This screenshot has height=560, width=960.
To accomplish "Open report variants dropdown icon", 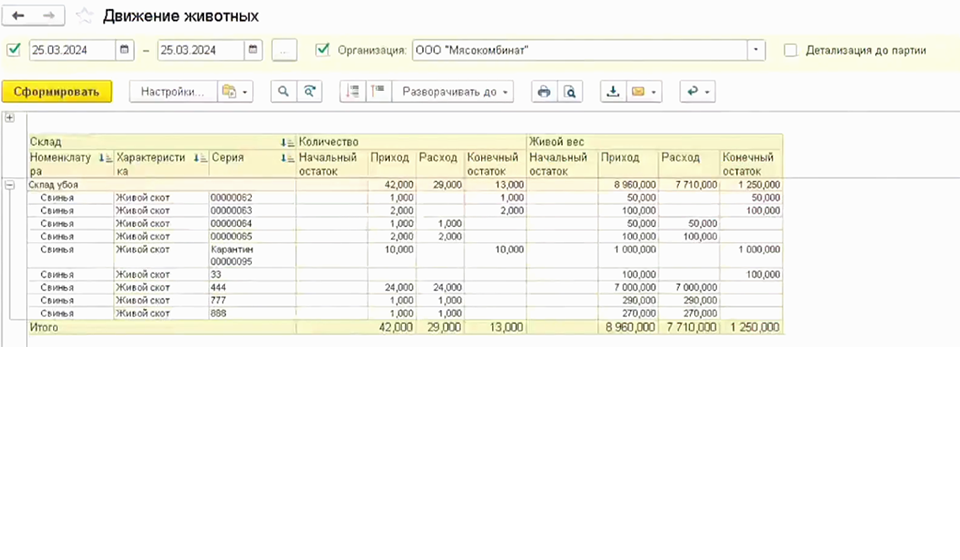I will point(235,92).
